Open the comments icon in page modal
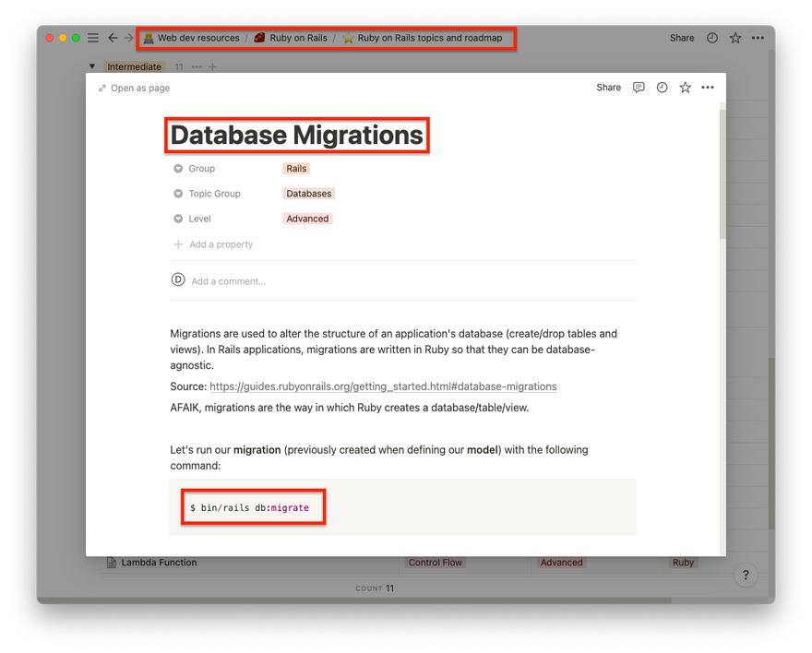Screen dimensions: 812x653 [639, 88]
